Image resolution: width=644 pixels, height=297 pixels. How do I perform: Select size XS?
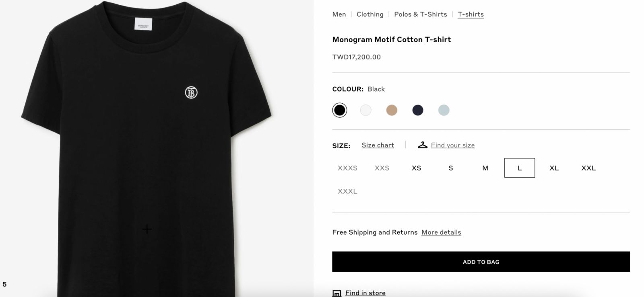pos(416,168)
